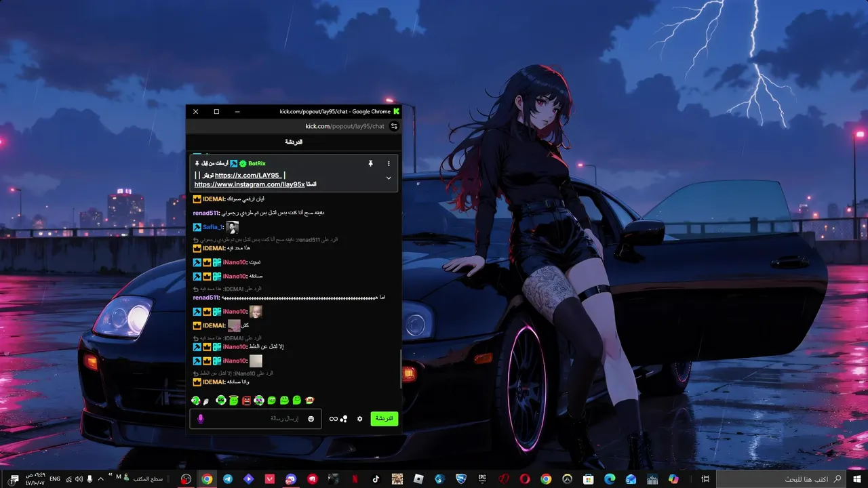Image resolution: width=868 pixels, height=488 pixels.
Task: Open the three-dot menu on the pinned message
Action: click(389, 163)
